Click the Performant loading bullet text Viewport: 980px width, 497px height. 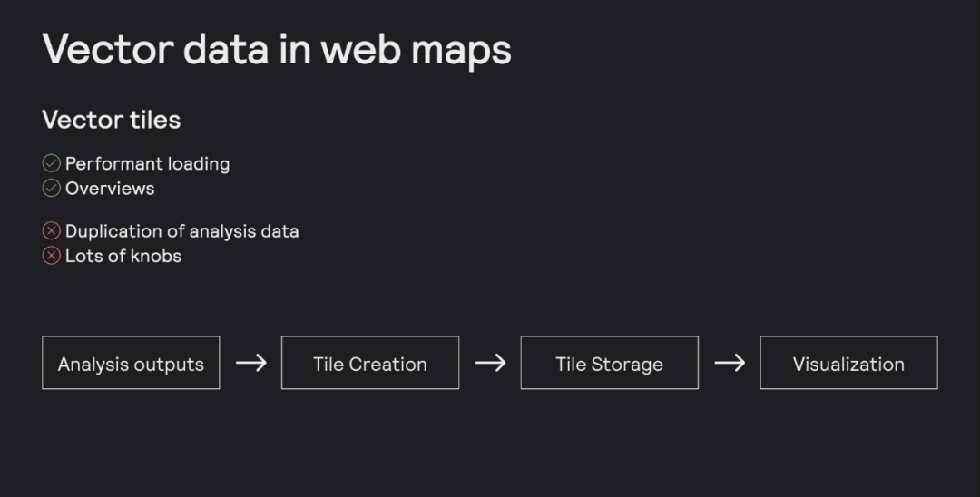(147, 164)
